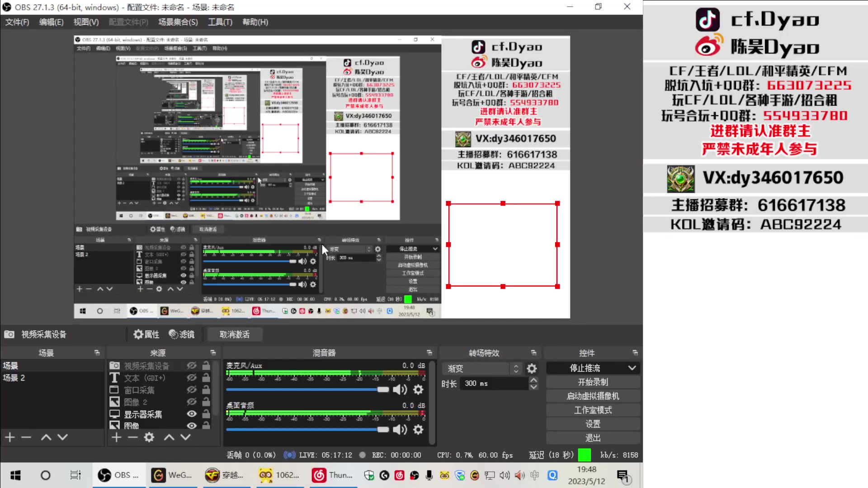Click 工作室模式 button
Screen dimensions: 868x488
(x=593, y=410)
